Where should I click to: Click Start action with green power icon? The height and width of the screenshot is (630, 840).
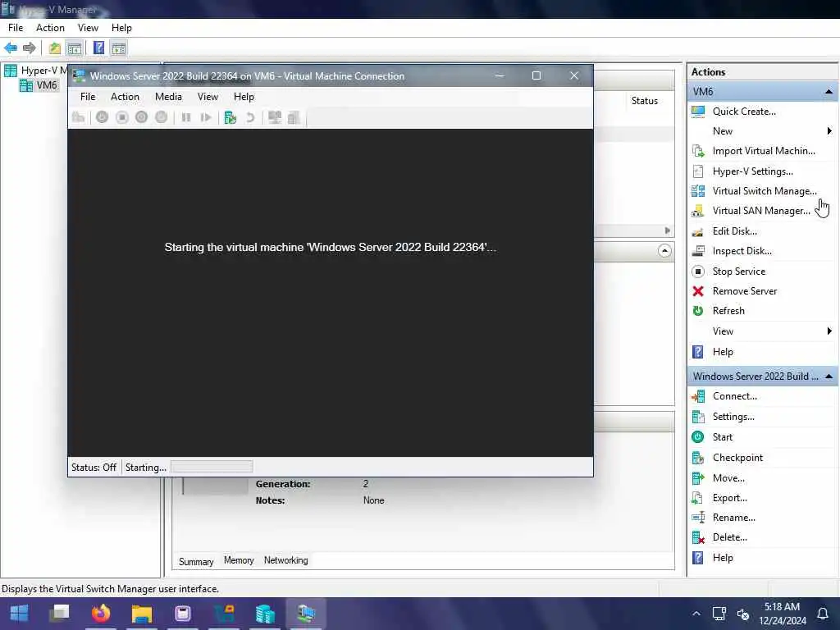(x=722, y=437)
